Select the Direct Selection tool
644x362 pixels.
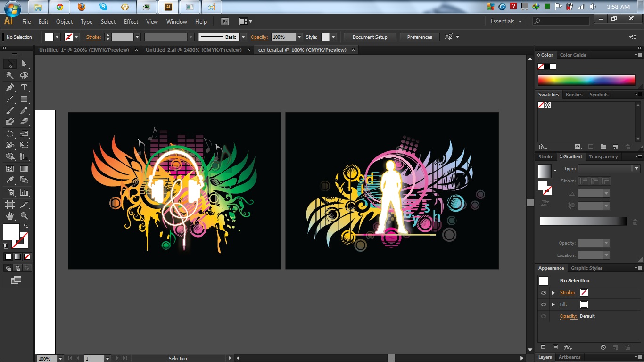[24, 64]
